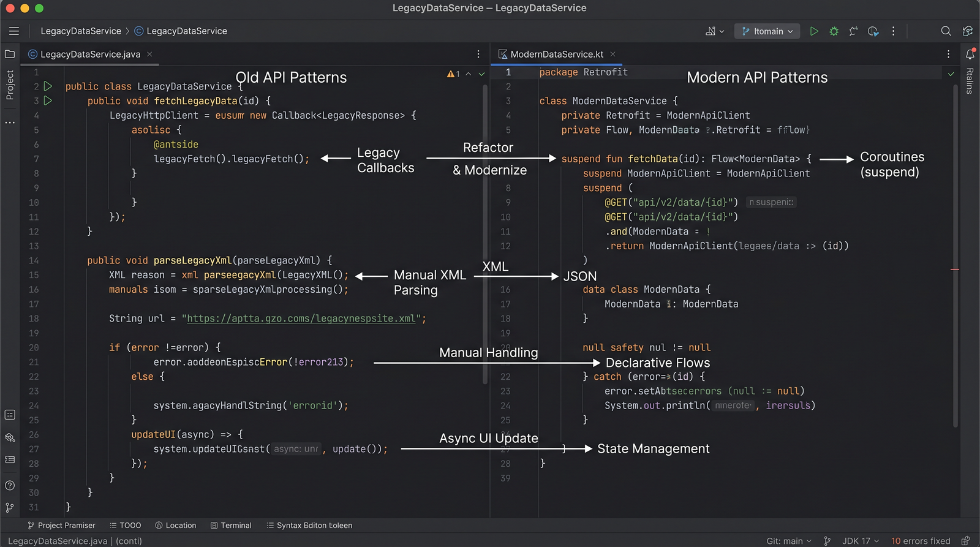This screenshot has height=547, width=980.
Task: Open right editor tab options menu
Action: pyautogui.click(x=948, y=54)
